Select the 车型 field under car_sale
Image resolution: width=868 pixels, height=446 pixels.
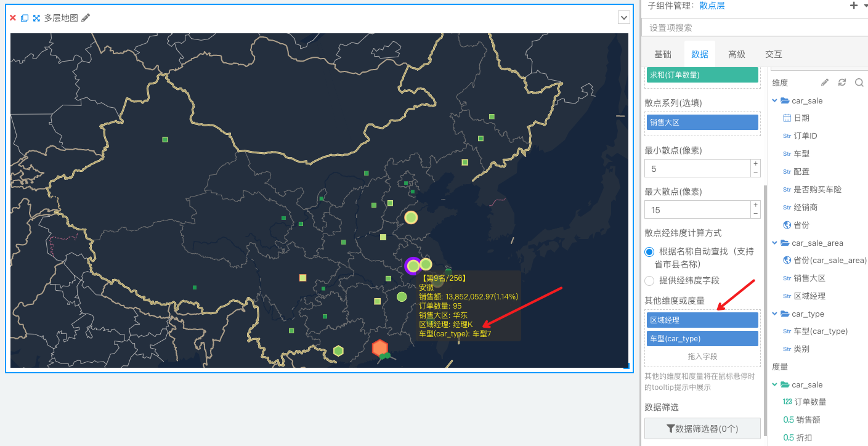tap(801, 153)
